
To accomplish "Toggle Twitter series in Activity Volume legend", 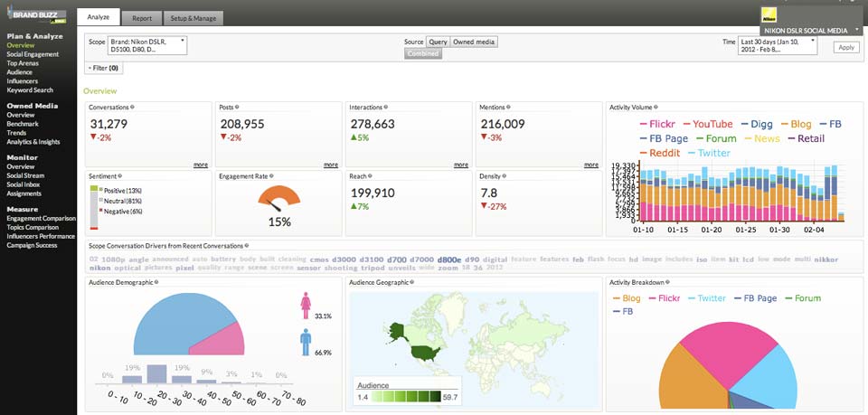I will click(709, 154).
